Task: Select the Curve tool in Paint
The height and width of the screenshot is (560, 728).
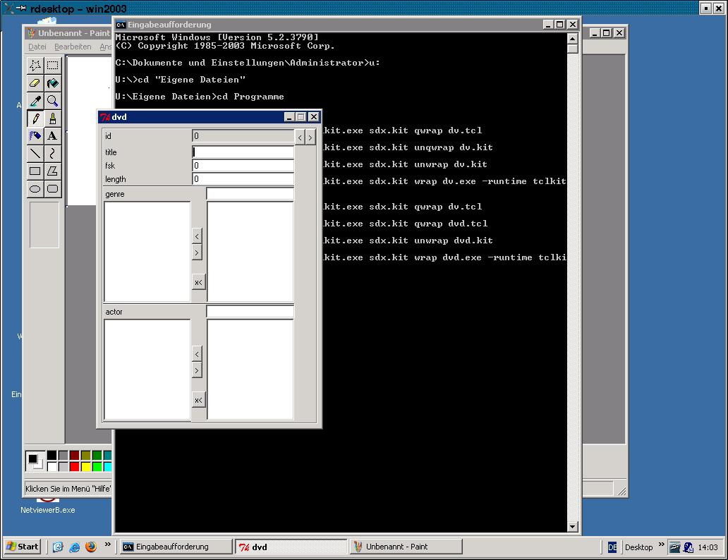Action: coord(52,153)
